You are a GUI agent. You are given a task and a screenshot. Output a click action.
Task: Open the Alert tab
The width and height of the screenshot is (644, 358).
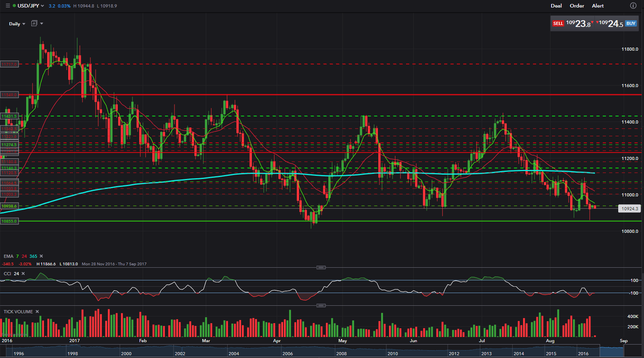[x=598, y=6]
